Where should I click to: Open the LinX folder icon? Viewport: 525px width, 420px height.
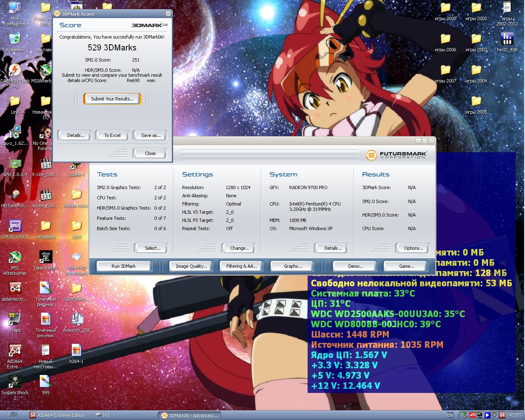15,105
